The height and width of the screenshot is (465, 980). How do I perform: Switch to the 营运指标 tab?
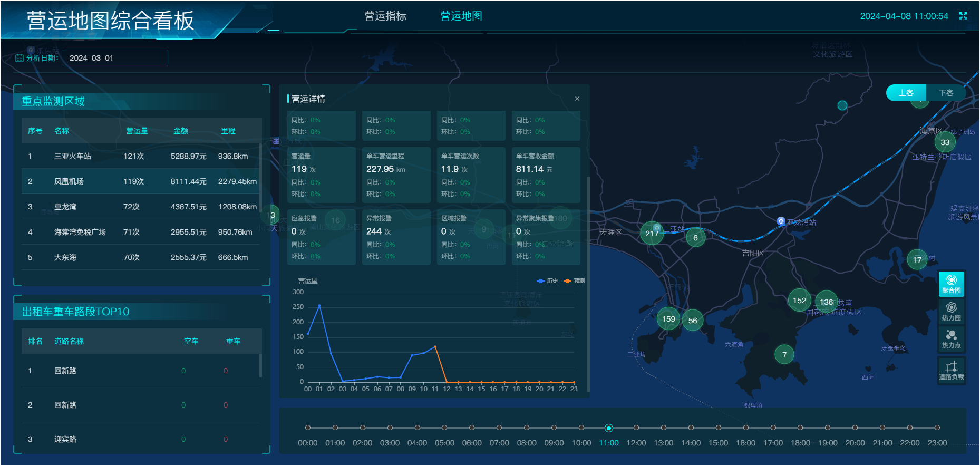point(385,16)
